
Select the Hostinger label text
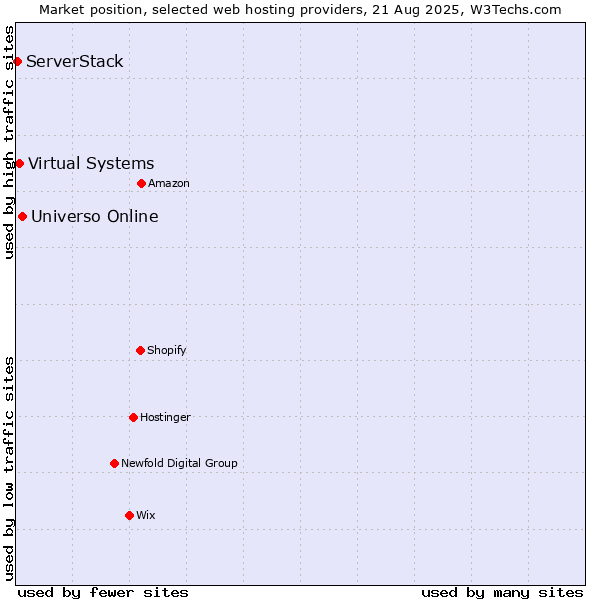(165, 417)
